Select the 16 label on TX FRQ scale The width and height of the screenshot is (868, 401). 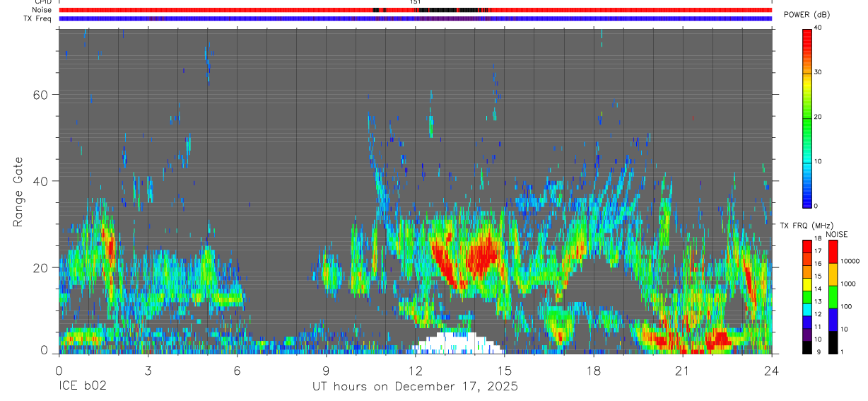(x=819, y=263)
